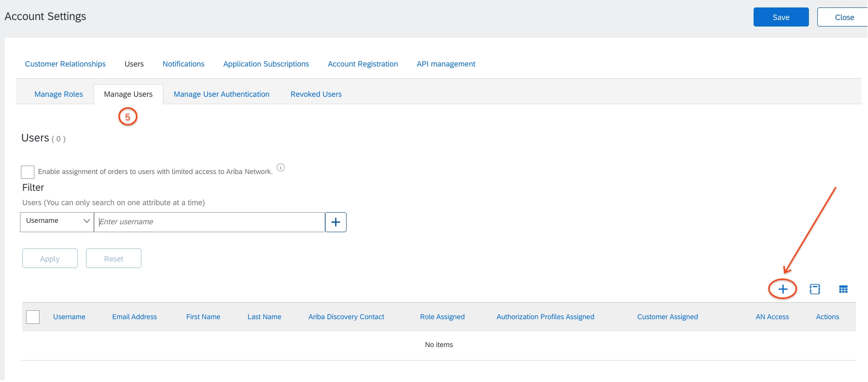Click the info icon beside the Ariba Network option

[281, 168]
